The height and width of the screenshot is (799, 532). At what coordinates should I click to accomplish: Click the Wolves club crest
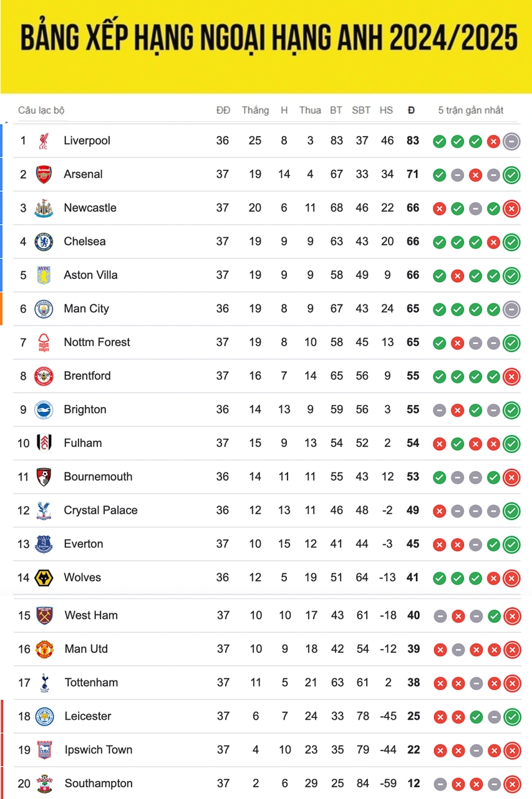tap(44, 577)
